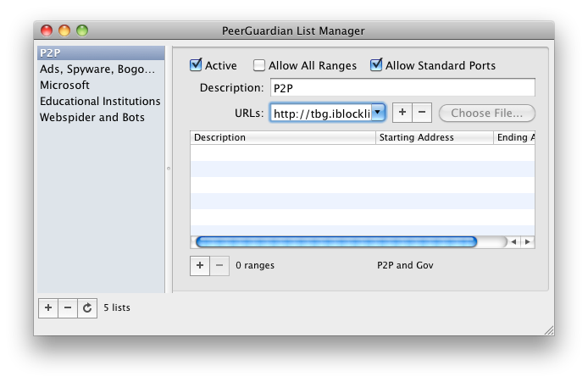The width and height of the screenshot is (588, 382).
Task: Close the PeerGuardian List Manager window
Action: tap(47, 30)
